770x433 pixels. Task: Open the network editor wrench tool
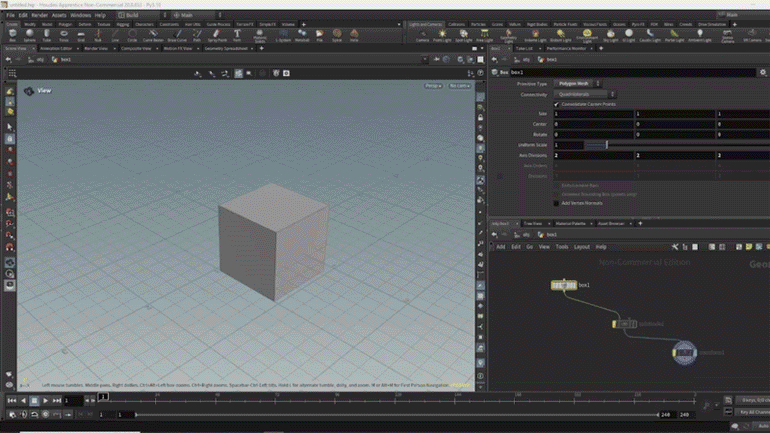coord(675,247)
